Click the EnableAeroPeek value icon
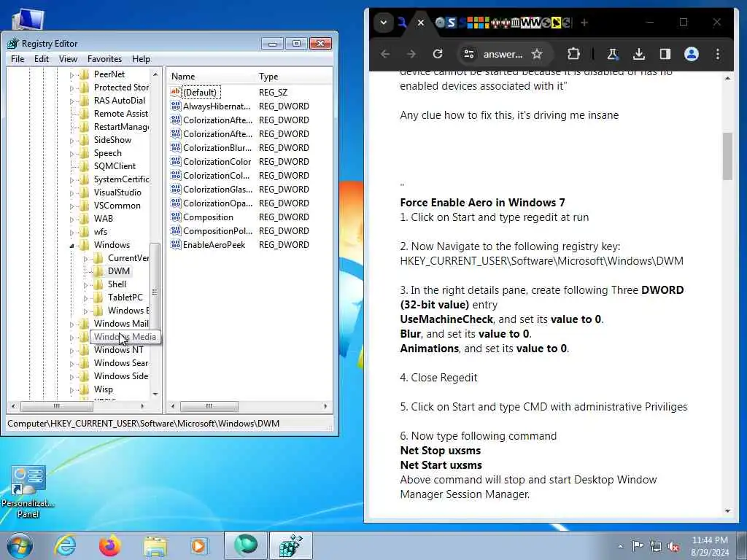Image resolution: width=747 pixels, height=560 pixels. [175, 244]
